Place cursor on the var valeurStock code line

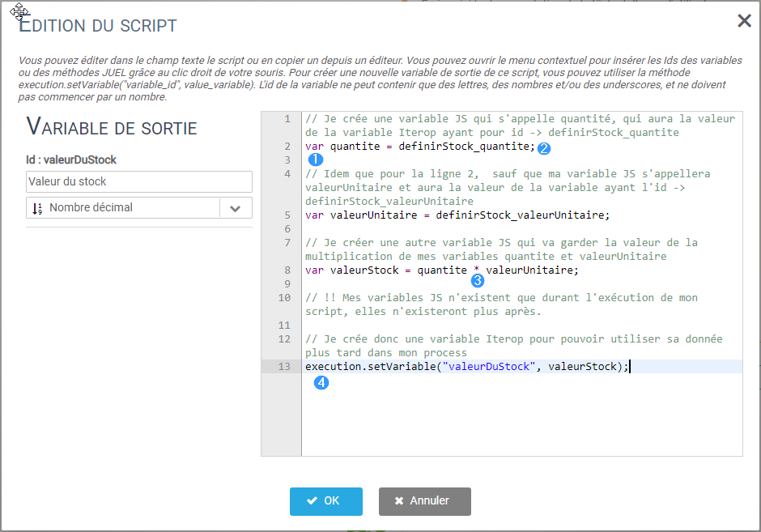442,270
